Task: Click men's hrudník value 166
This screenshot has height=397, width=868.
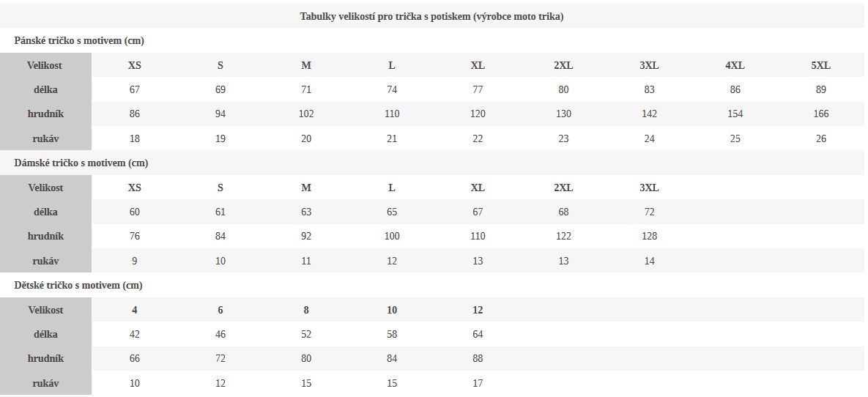Action: [821, 114]
